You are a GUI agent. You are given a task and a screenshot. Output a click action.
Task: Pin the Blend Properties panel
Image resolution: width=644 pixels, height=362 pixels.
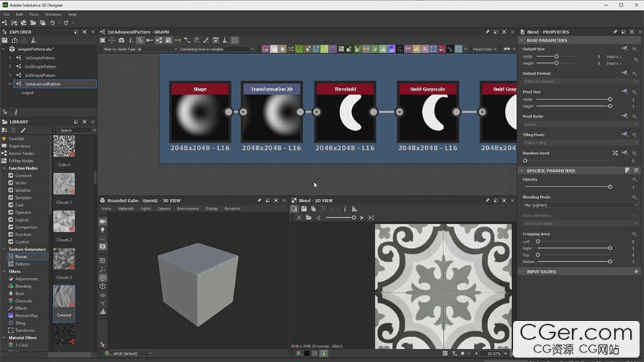click(x=615, y=31)
